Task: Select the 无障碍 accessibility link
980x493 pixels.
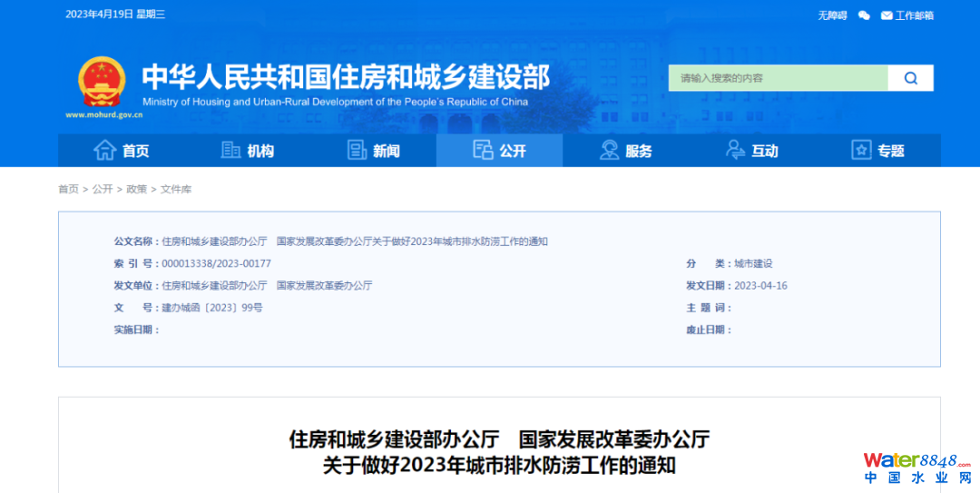Action: click(832, 15)
